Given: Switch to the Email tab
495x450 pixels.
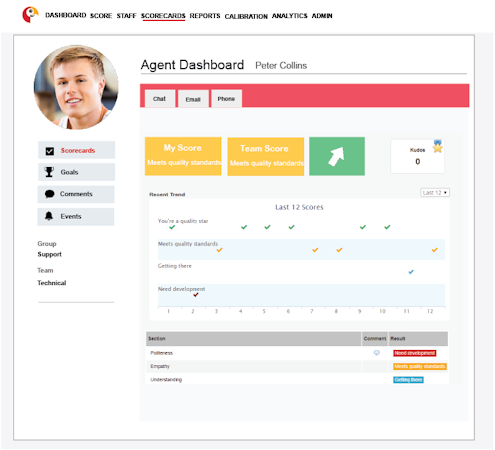Looking at the screenshot, I should [x=193, y=99].
